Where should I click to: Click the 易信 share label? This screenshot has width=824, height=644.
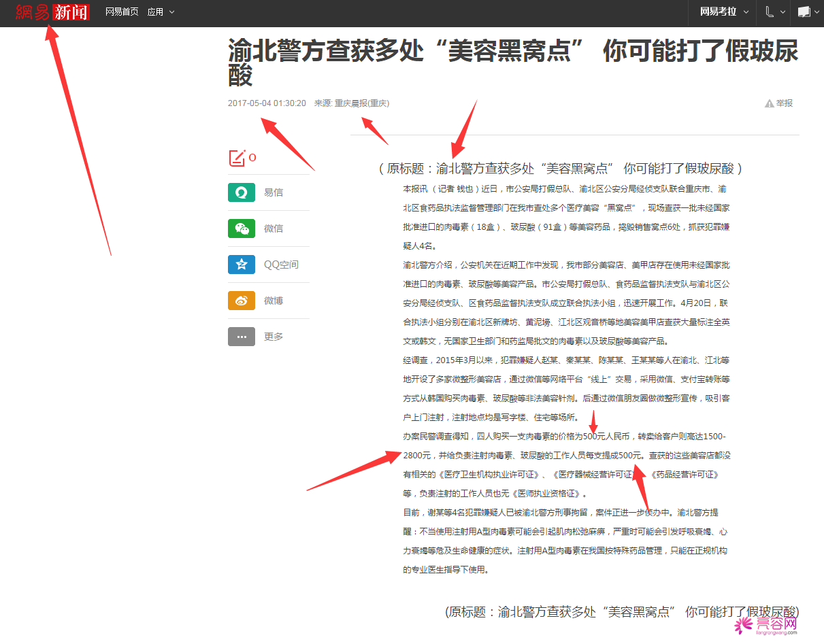coord(274,192)
